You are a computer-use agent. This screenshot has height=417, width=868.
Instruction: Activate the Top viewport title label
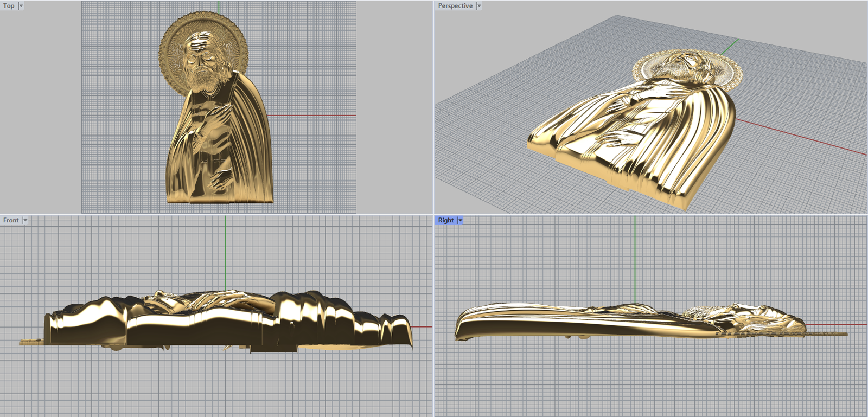[x=9, y=6]
